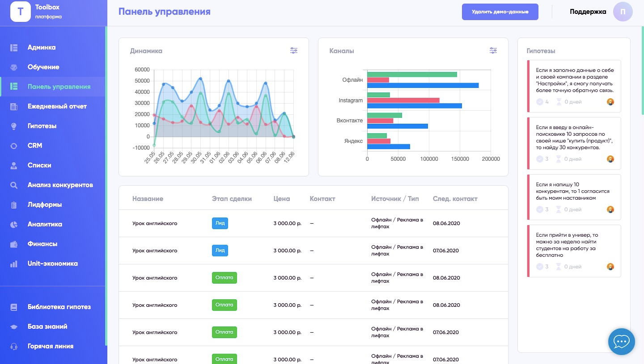Click the Финансы wallet icon

click(x=14, y=244)
